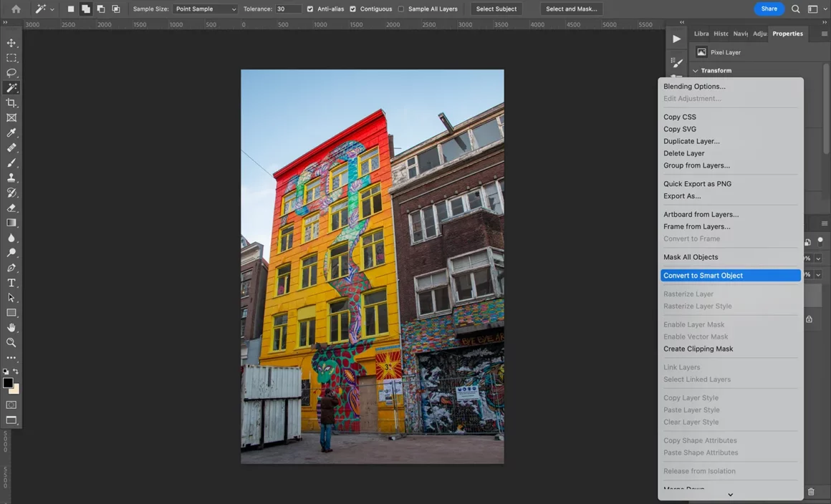Open the Magic Wand tool preset picker
Screen dimensions: 831x504
point(44,9)
